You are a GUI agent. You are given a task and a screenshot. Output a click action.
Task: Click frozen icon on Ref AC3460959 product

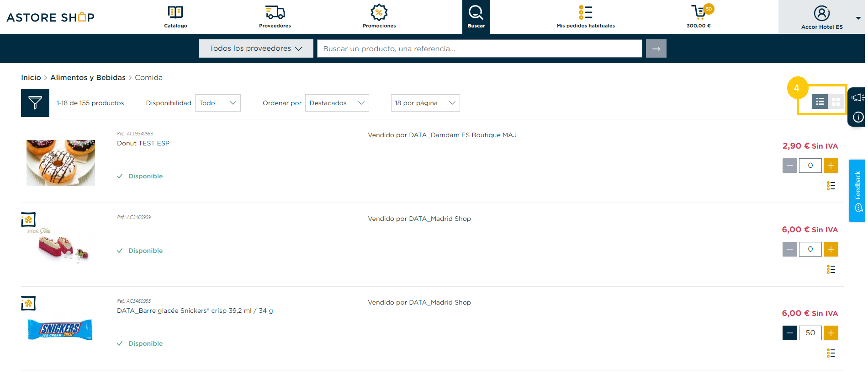click(28, 220)
